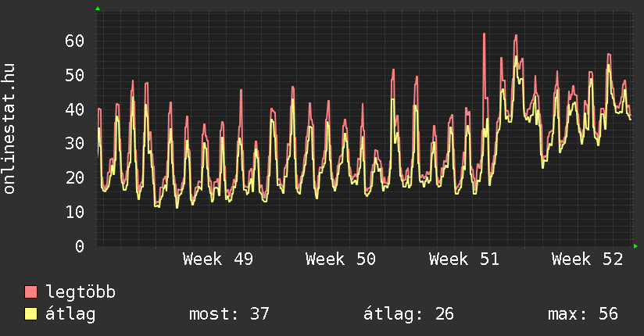Click the 50 label on y-axis

tap(73, 75)
